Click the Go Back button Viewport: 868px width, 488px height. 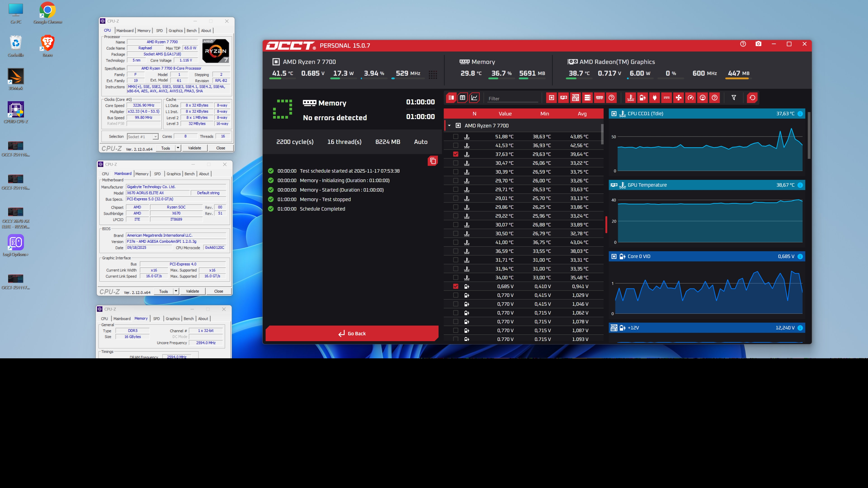pyautogui.click(x=352, y=333)
